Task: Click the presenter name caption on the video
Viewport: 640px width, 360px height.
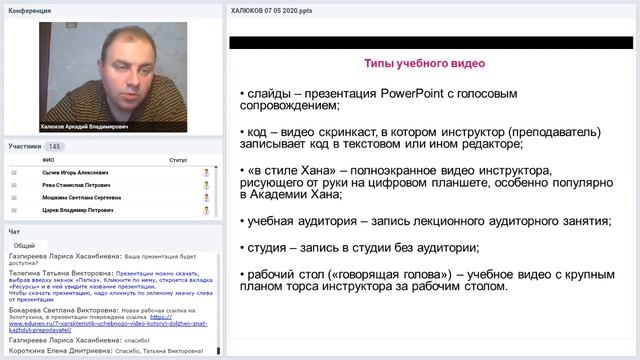Action: [84, 127]
